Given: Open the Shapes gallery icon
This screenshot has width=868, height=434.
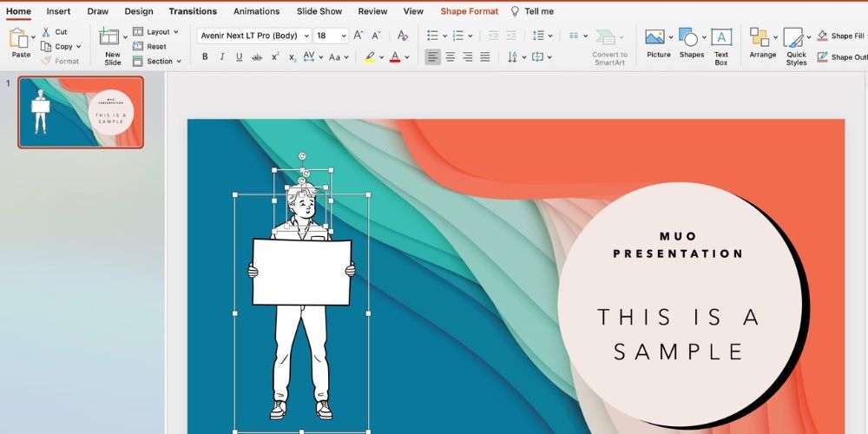Looking at the screenshot, I should click(x=688, y=37).
